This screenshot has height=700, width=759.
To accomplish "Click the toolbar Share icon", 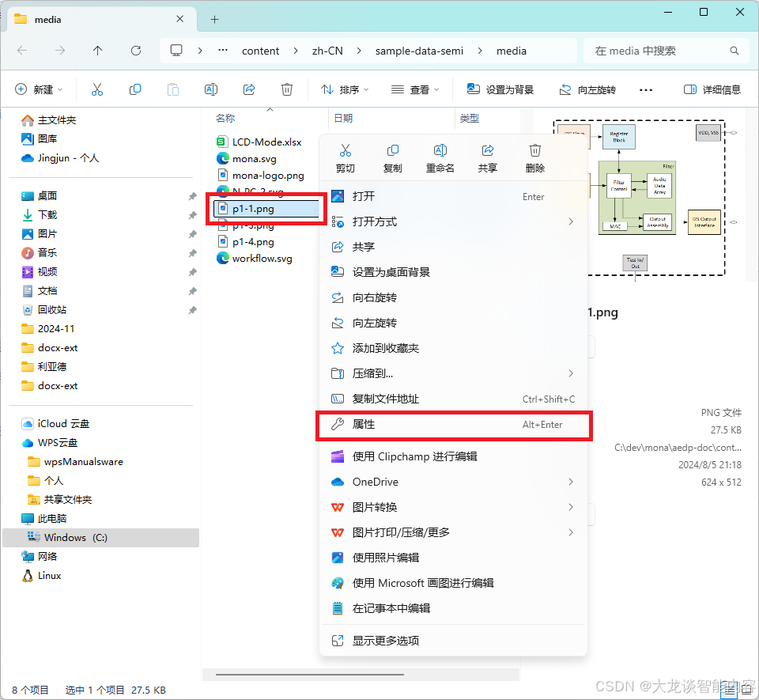I will point(249,89).
